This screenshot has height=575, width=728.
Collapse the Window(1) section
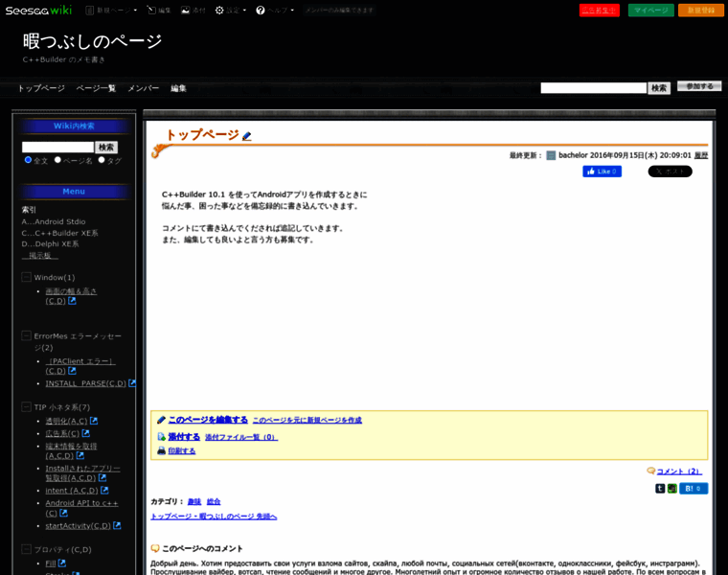[27, 277]
